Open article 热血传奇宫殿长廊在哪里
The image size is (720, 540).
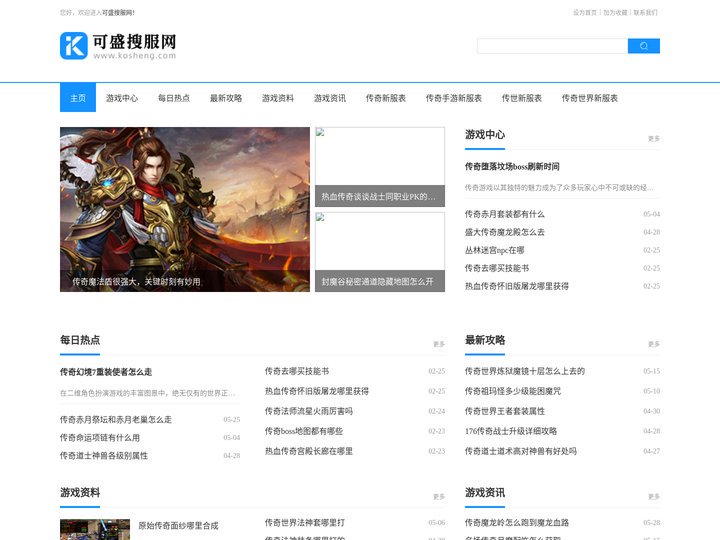click(309, 451)
